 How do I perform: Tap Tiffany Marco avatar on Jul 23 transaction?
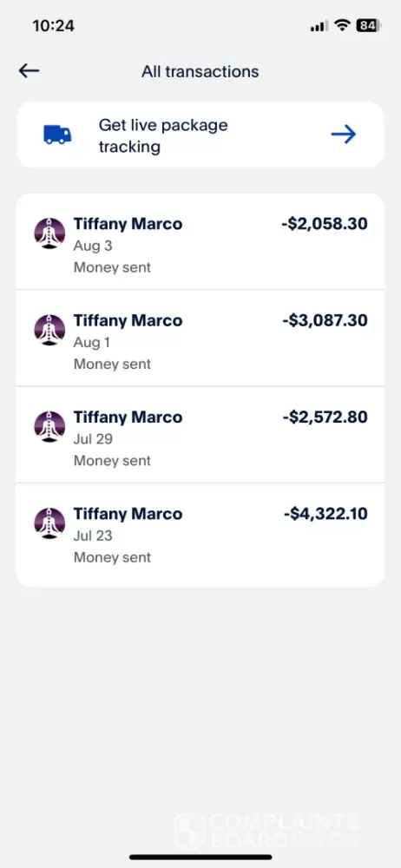click(x=49, y=523)
